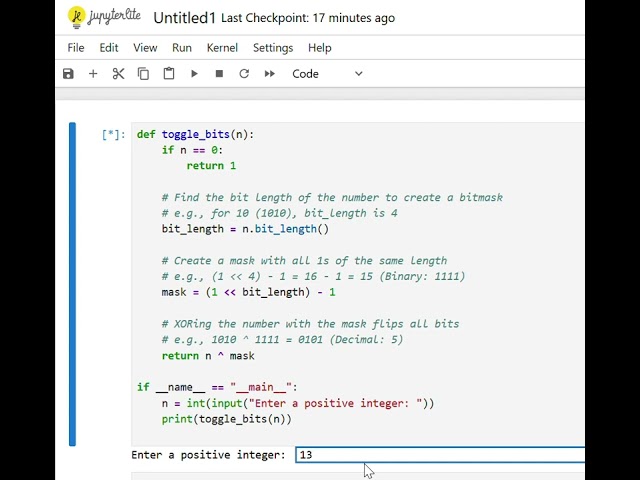The image size is (640, 480).
Task: Restart the kernel refresh icon
Action: 244,74
